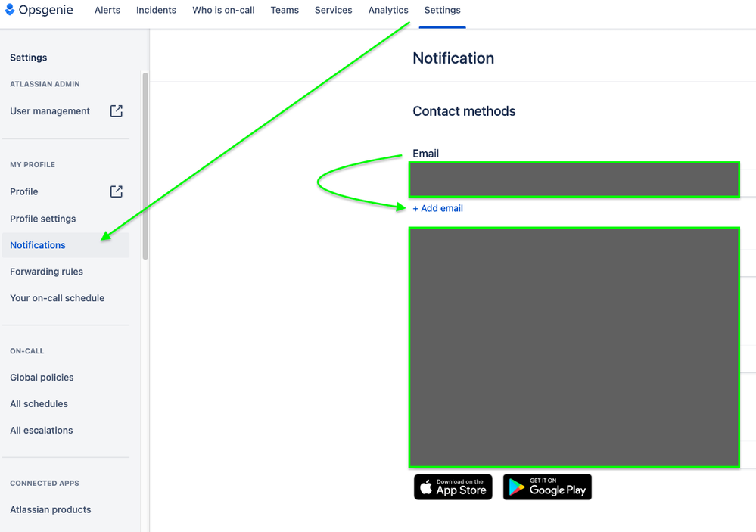View the Analytics tab
Screen dimensions: 756x532
(x=388, y=10)
